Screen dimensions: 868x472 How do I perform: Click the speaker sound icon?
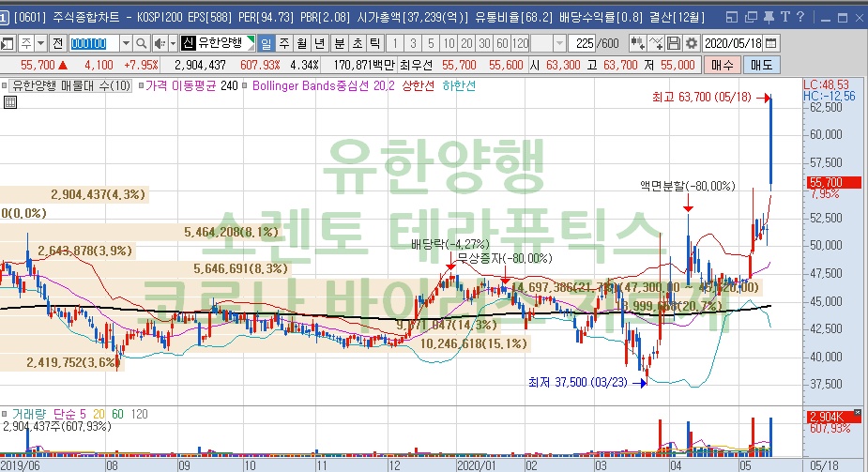tap(160, 43)
